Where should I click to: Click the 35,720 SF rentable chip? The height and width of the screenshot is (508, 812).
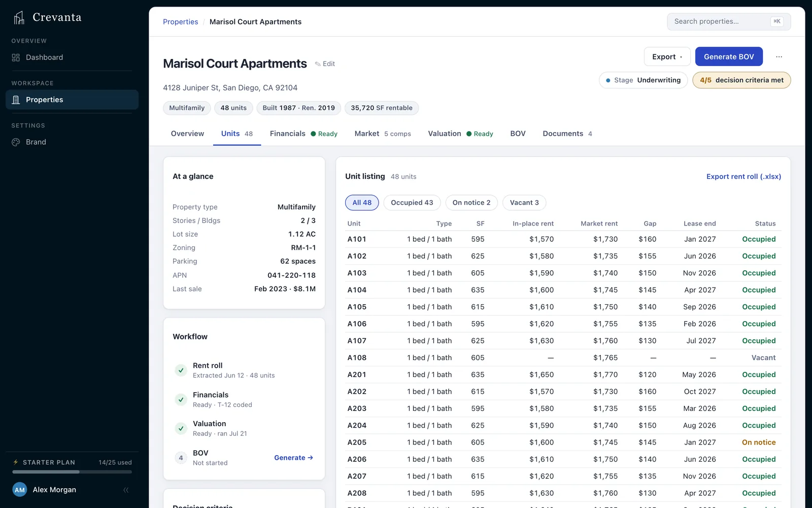[382, 108]
